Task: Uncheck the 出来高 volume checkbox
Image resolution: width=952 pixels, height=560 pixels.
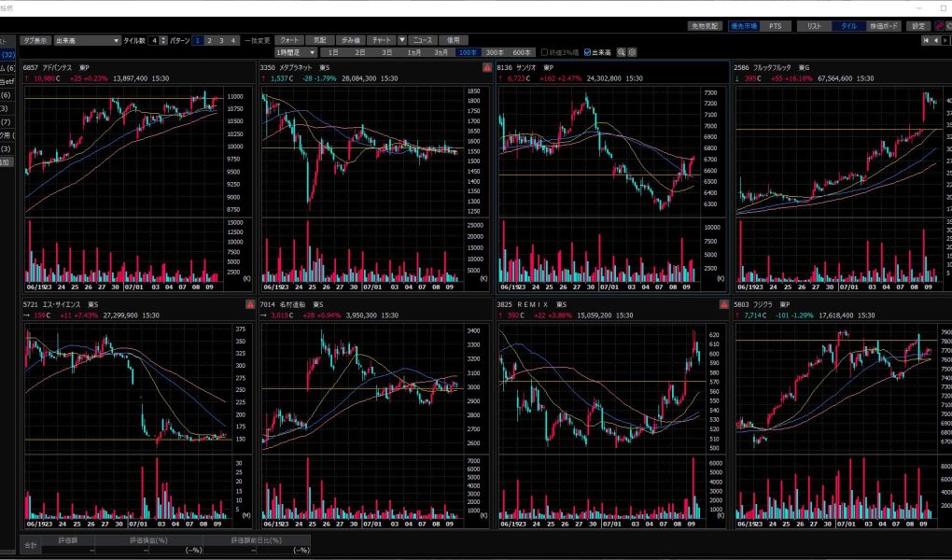Action: [587, 52]
